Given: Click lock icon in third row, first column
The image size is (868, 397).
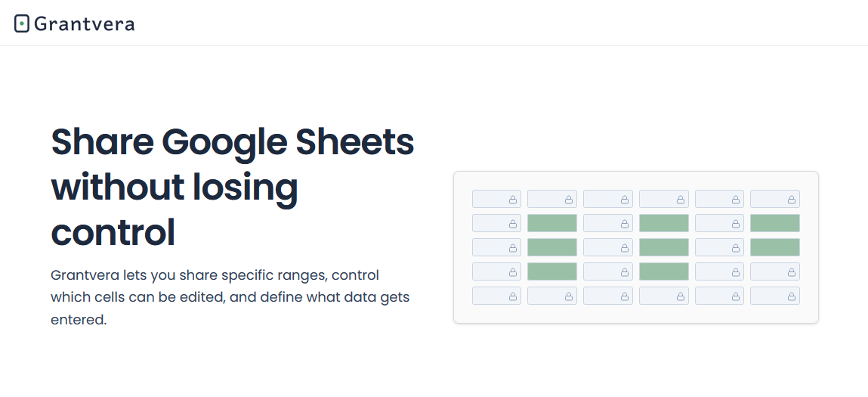Looking at the screenshot, I should 513,248.
